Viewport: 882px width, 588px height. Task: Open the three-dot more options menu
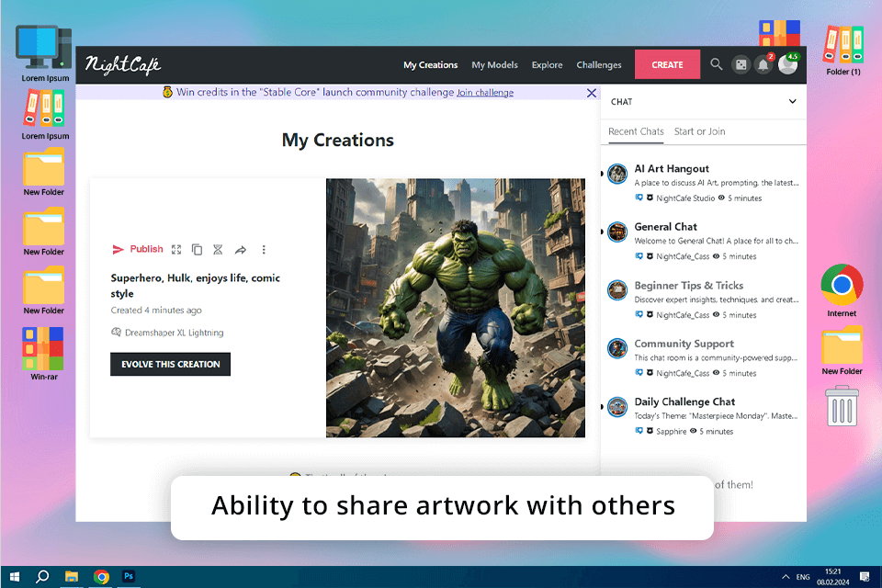click(x=264, y=250)
